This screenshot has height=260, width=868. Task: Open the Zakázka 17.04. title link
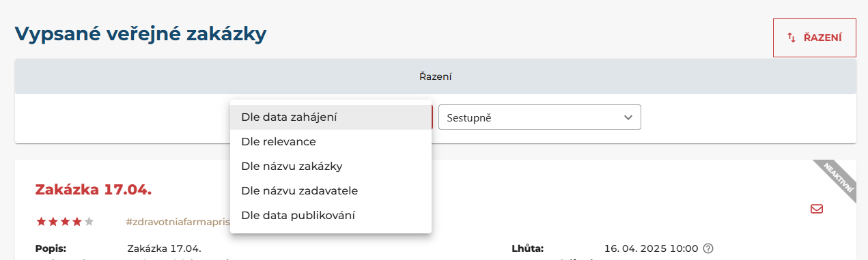click(93, 190)
